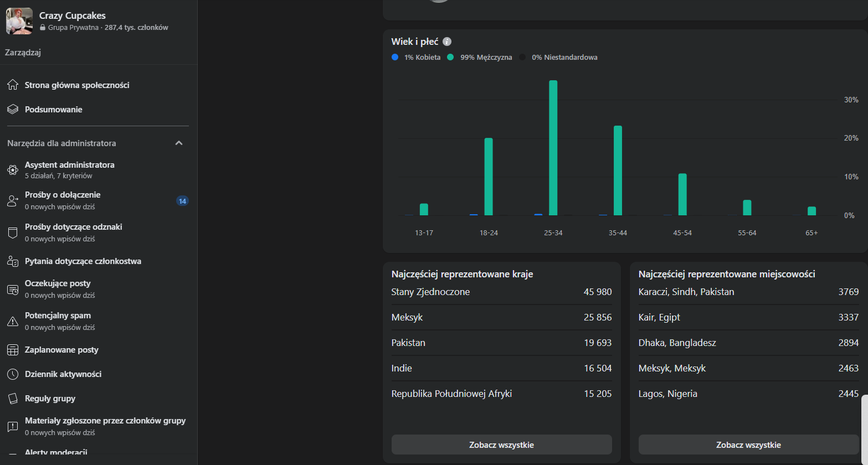Collapse the Narzędzia dla administratora section
868x465 pixels.
pos(178,143)
